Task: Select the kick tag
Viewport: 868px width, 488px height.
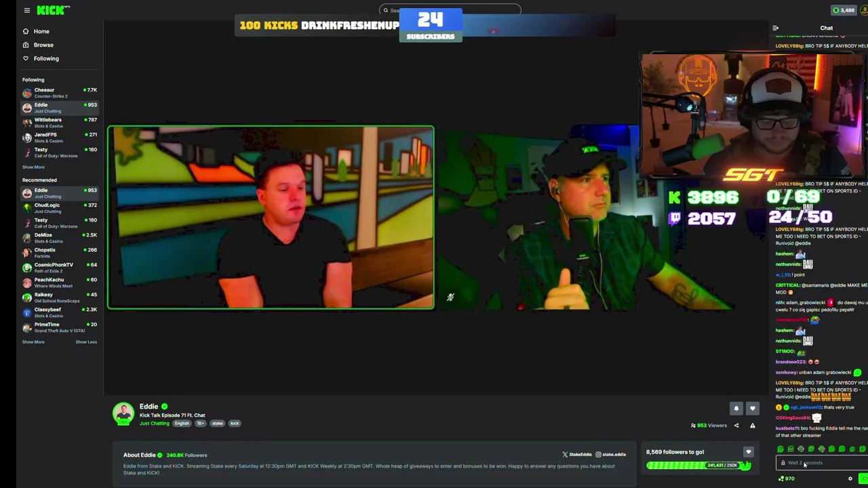Action: [235, 424]
